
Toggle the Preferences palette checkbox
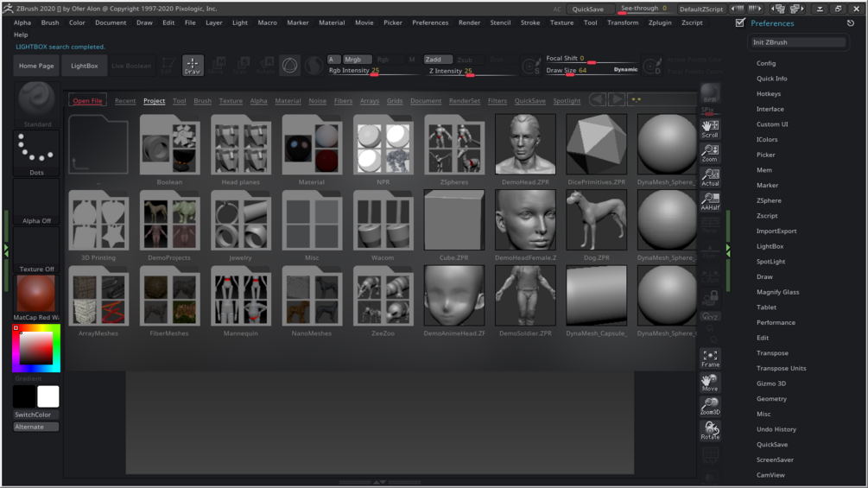tap(740, 22)
